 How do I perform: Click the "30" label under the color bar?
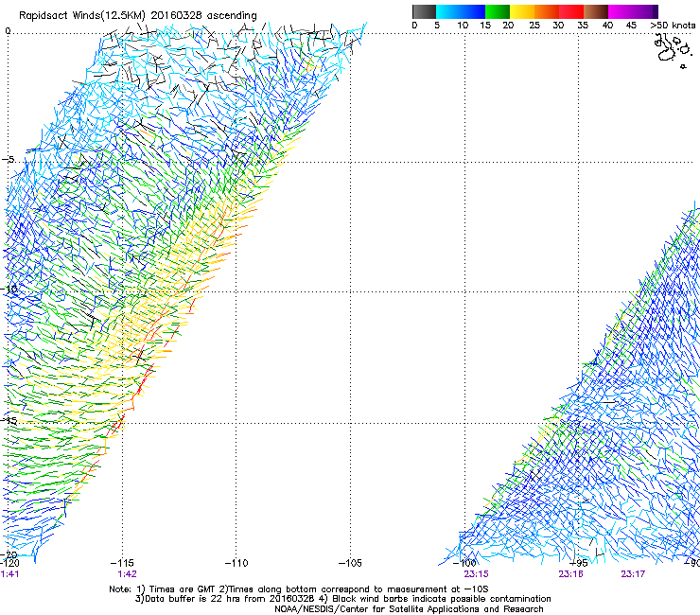(558, 25)
